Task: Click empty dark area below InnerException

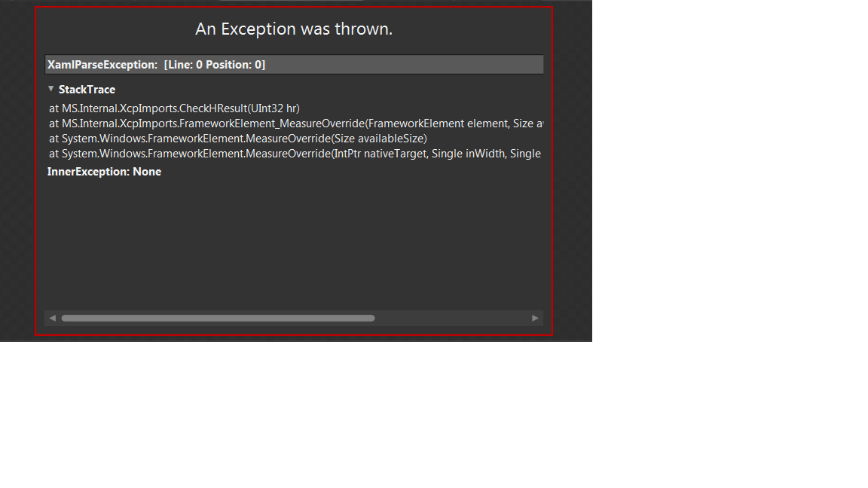Action: click(x=293, y=243)
